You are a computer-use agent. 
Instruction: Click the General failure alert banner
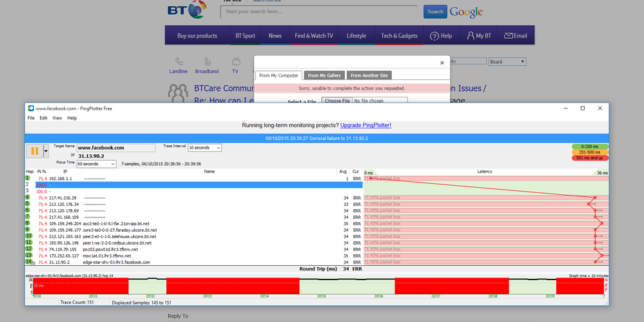click(x=317, y=138)
